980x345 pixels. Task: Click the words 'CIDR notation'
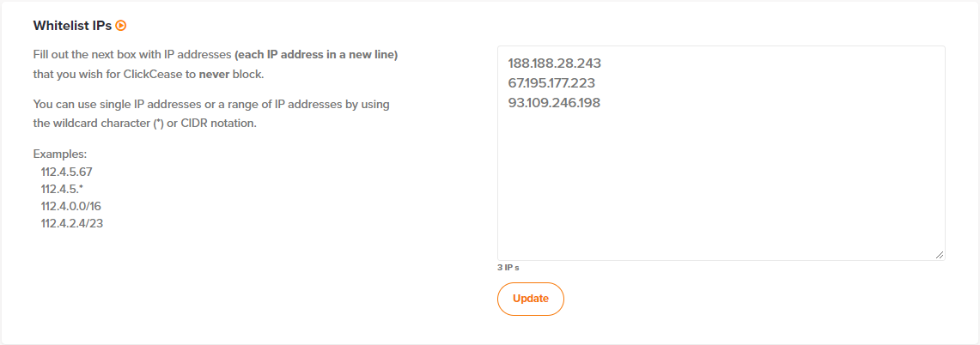(x=217, y=123)
